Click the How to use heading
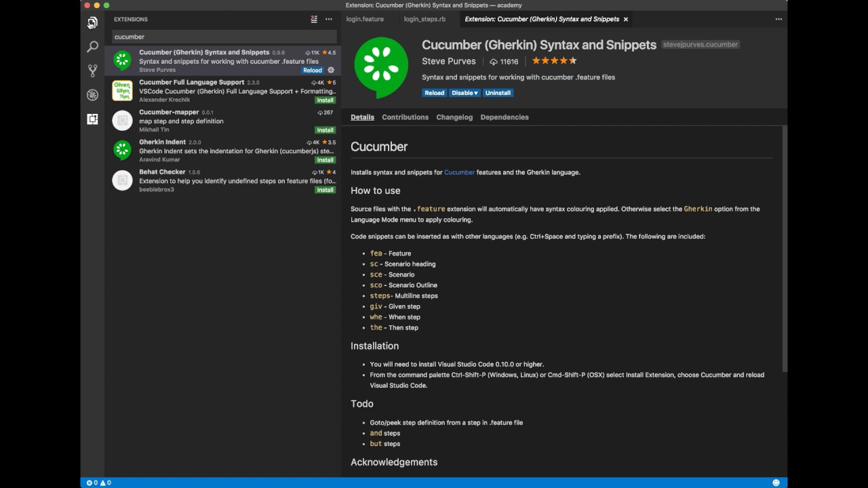 (x=375, y=190)
